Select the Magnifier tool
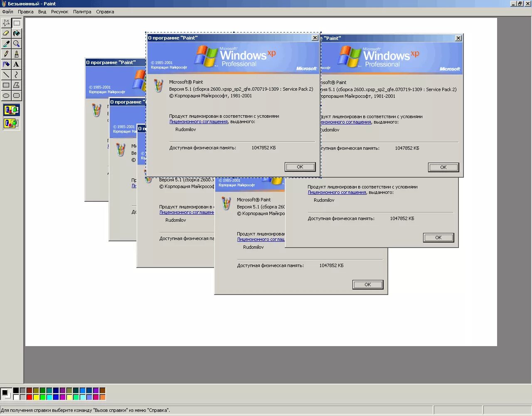 click(17, 44)
